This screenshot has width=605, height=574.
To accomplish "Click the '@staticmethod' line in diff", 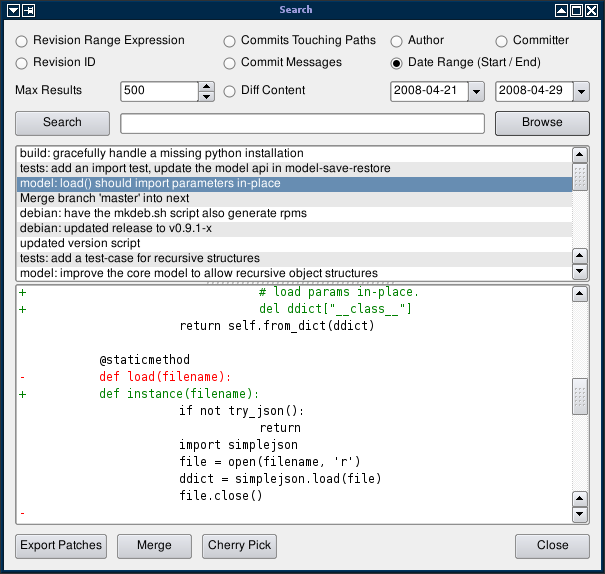I will pyautogui.click(x=145, y=360).
